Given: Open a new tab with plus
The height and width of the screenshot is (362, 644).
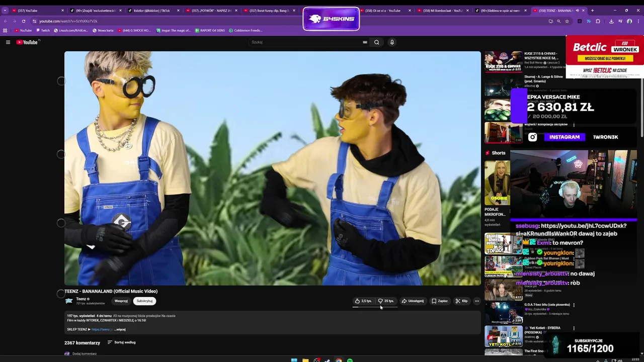Looking at the screenshot, I should (x=592, y=10).
